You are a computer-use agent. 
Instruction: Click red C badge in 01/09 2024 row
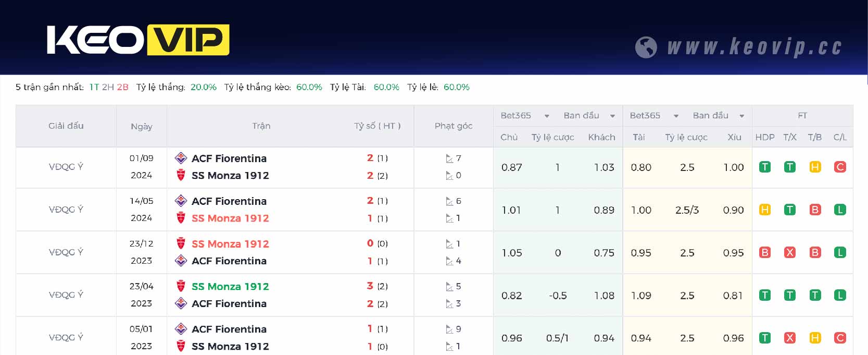[x=840, y=167]
